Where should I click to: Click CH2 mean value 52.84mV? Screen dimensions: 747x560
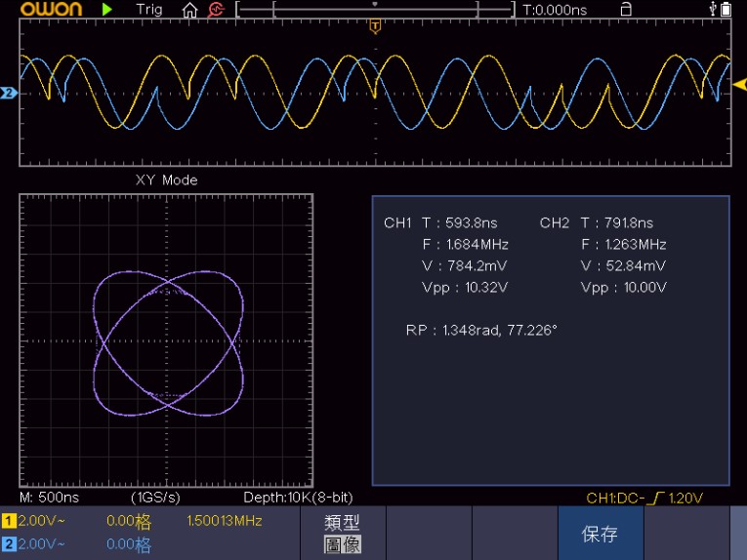(x=636, y=266)
